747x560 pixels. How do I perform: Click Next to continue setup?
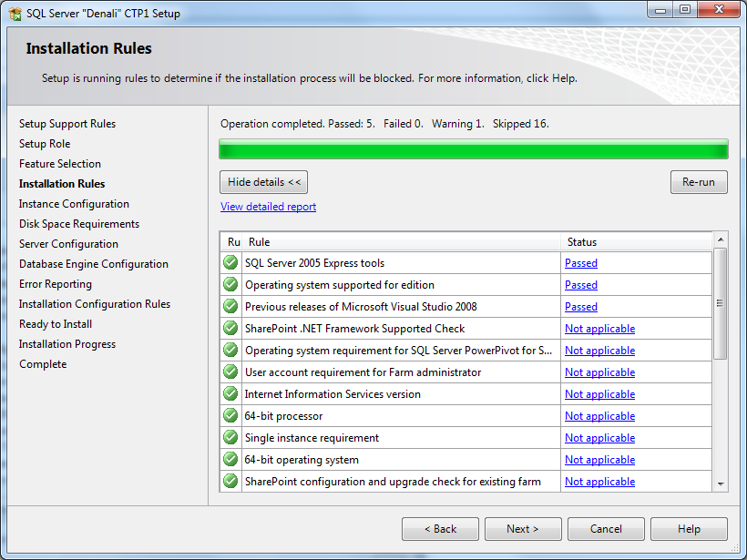coord(523,529)
